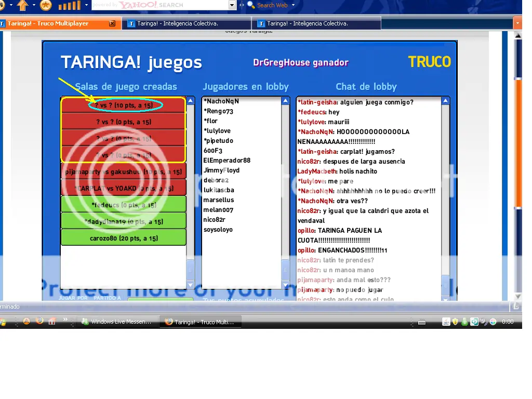Click the bottom-right status bar icon

(x=516, y=307)
